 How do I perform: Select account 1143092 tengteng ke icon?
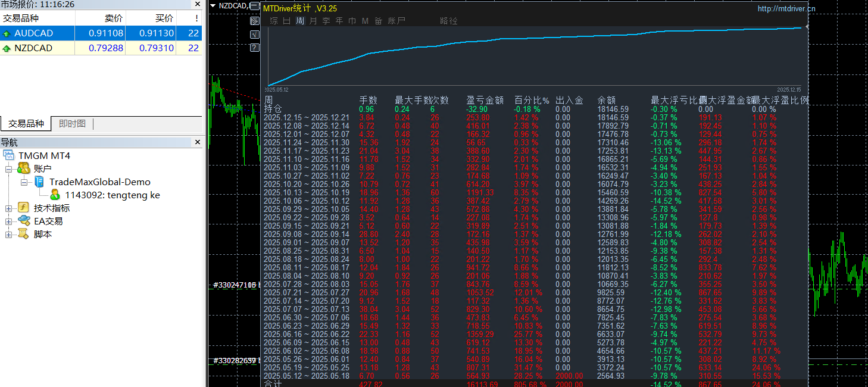click(55, 195)
